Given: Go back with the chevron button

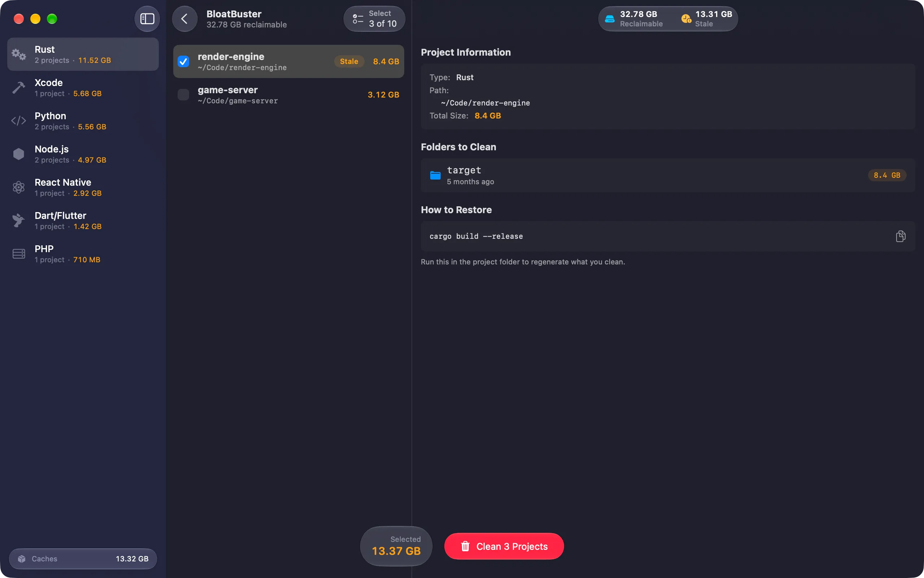Looking at the screenshot, I should click(185, 19).
